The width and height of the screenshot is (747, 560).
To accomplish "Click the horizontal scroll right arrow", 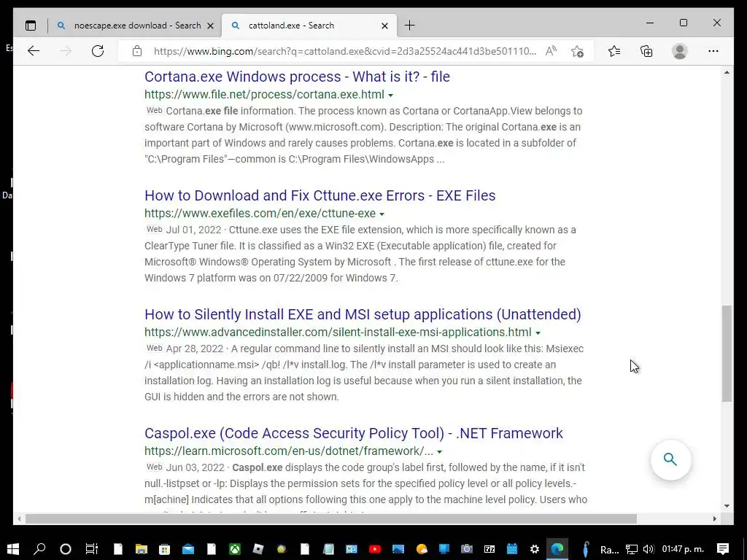I will tap(715, 518).
